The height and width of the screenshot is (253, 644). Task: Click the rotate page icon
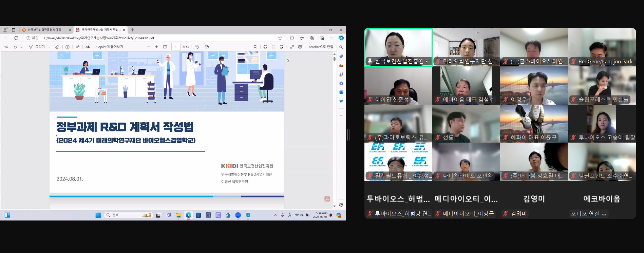point(197,47)
